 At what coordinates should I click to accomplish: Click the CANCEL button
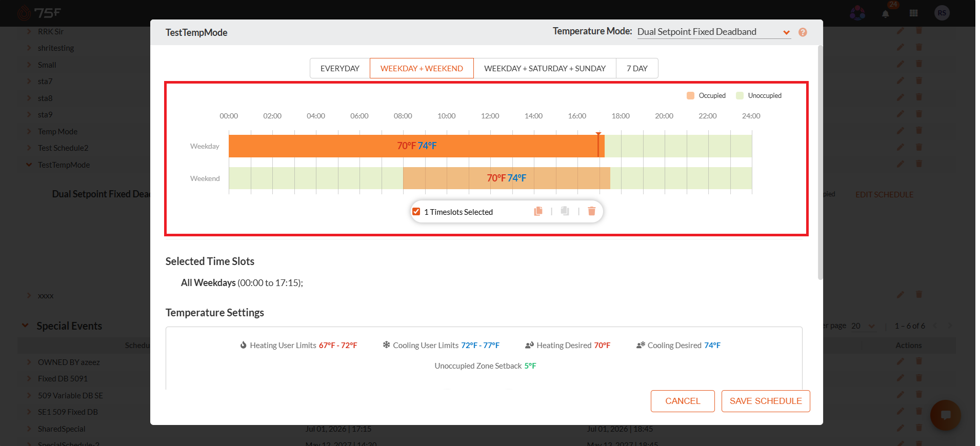683,401
